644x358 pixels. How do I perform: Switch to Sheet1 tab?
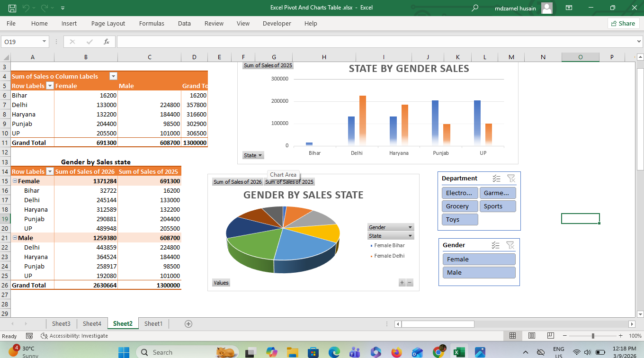coord(153,324)
